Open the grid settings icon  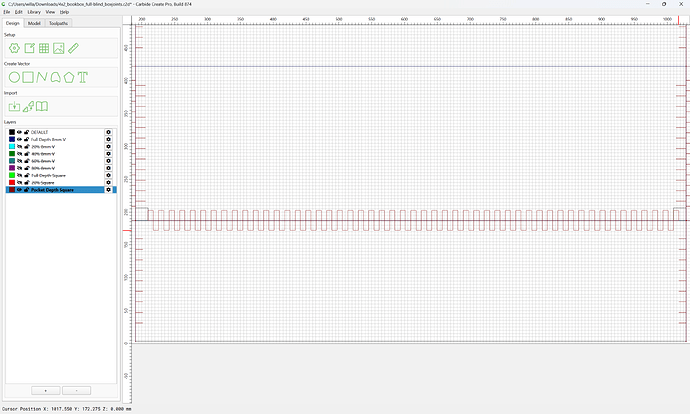(x=44, y=48)
